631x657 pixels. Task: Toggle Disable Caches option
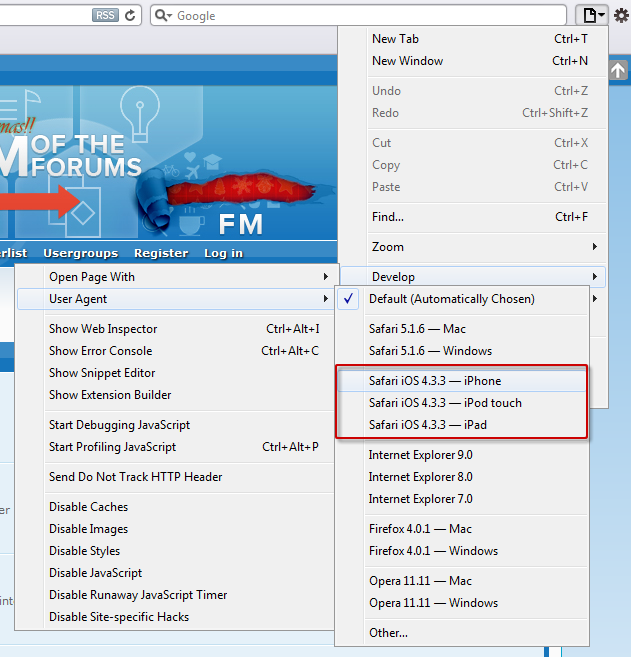click(176, 507)
